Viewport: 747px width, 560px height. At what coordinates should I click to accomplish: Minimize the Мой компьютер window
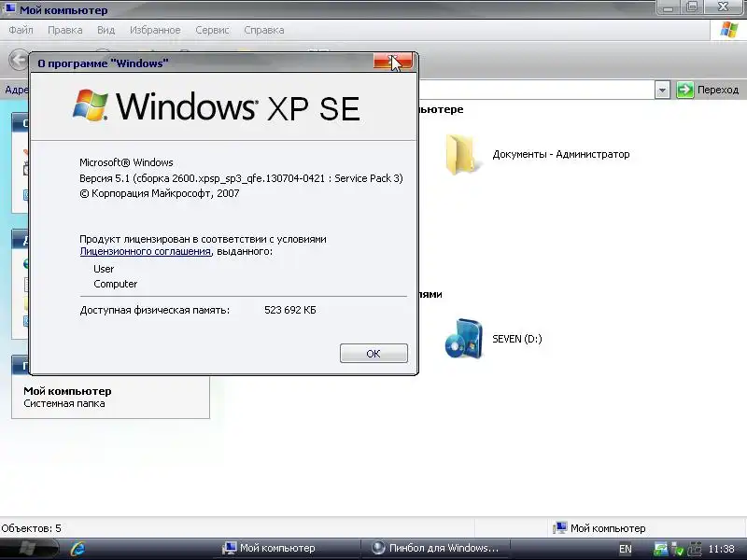pos(669,7)
